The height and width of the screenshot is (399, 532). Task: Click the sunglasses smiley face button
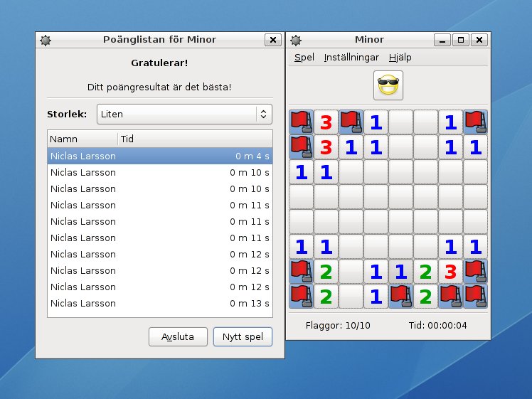tap(388, 85)
